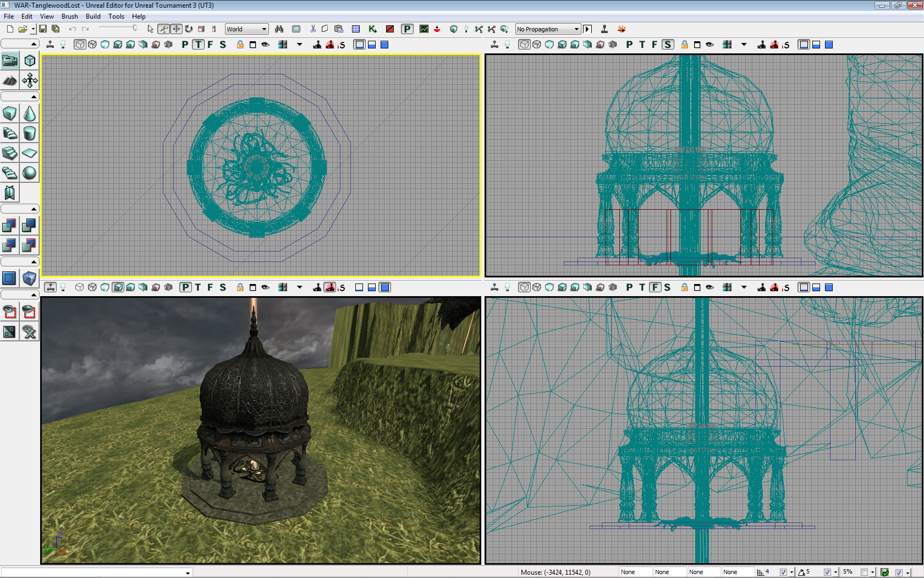Screen dimensions: 924x578
Task: Click the Save All stacked floppies icon
Action: [x=56, y=29]
